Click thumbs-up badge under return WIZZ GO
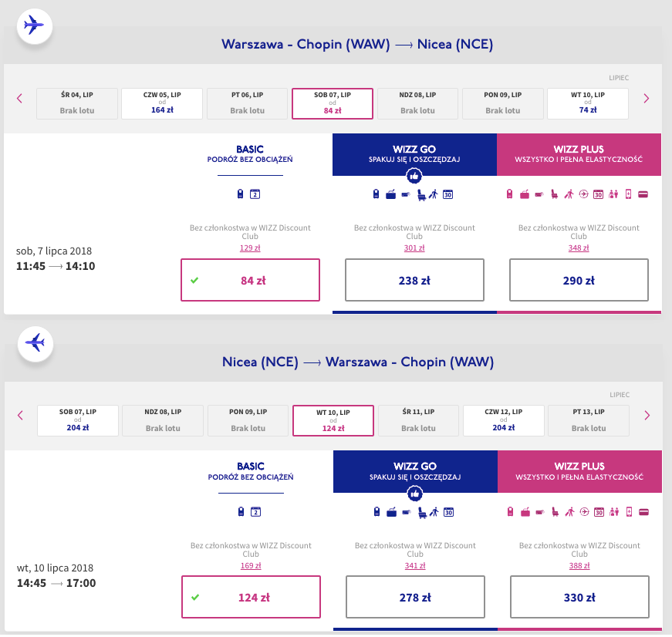This screenshot has height=637, width=672. tap(414, 492)
